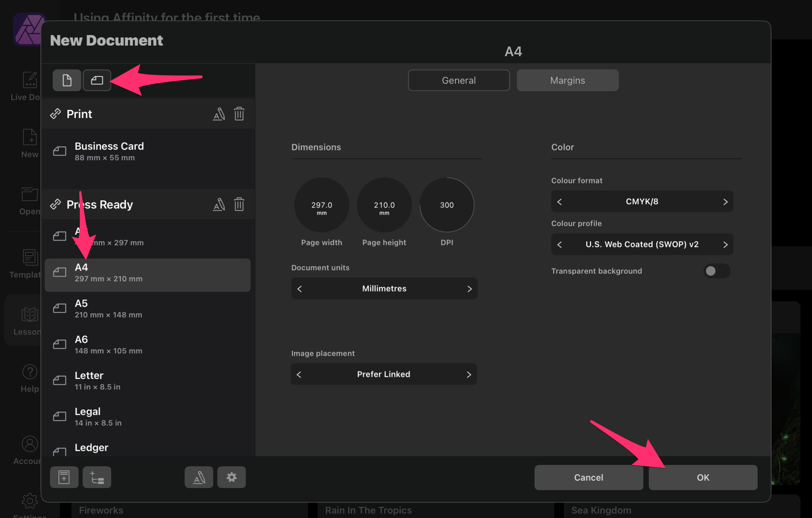
Task: Switch to the Margins tab
Action: [x=567, y=80]
